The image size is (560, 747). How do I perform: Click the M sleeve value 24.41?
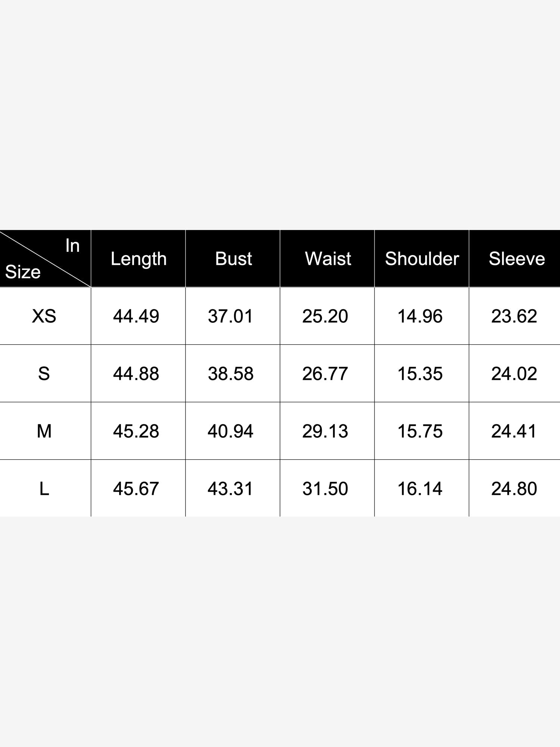click(514, 431)
